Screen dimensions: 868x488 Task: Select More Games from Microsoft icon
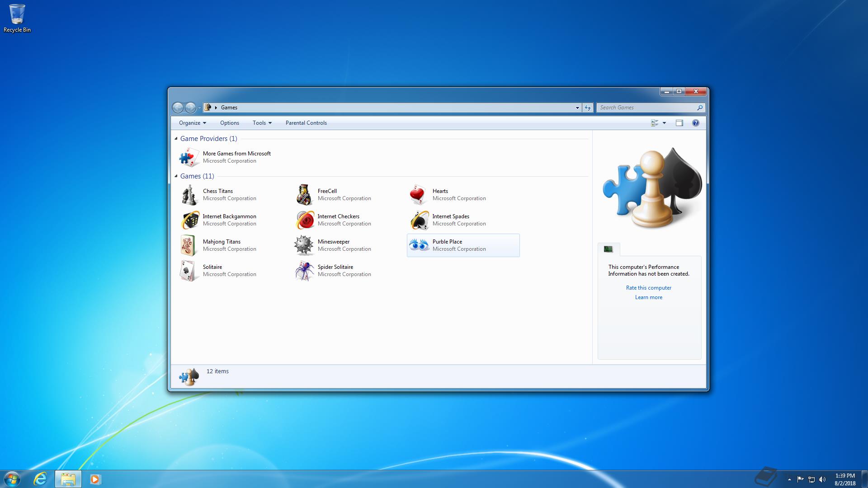coord(189,157)
